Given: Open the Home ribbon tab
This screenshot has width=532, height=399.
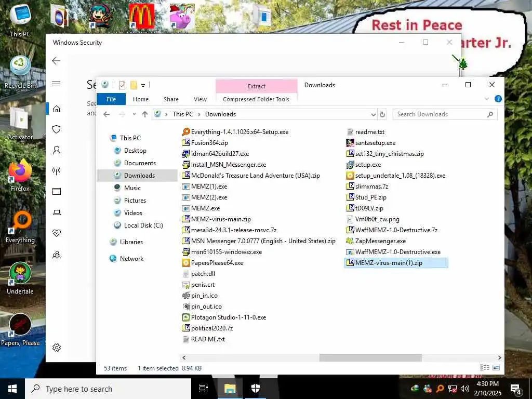Looking at the screenshot, I should coord(141,99).
